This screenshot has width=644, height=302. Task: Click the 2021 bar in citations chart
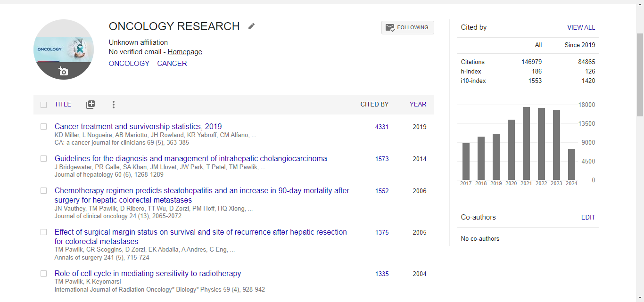click(x=526, y=143)
